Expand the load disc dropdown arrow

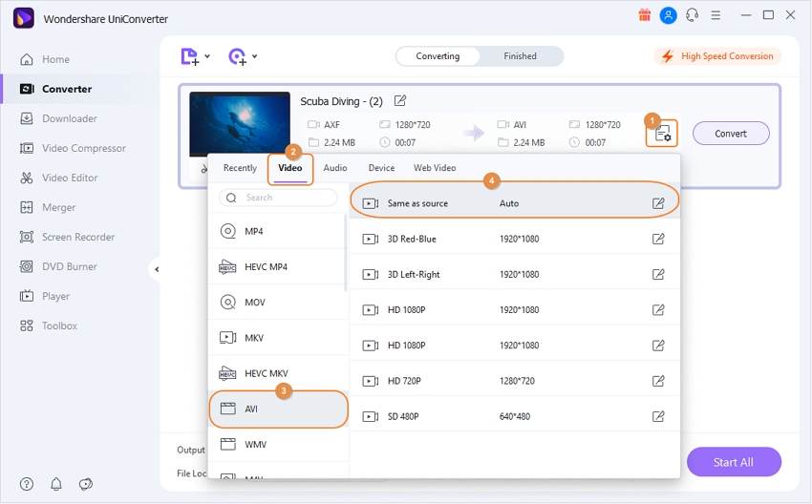pos(255,56)
